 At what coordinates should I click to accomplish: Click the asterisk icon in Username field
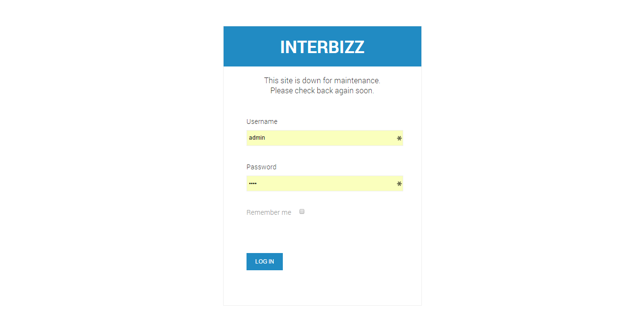tap(399, 138)
